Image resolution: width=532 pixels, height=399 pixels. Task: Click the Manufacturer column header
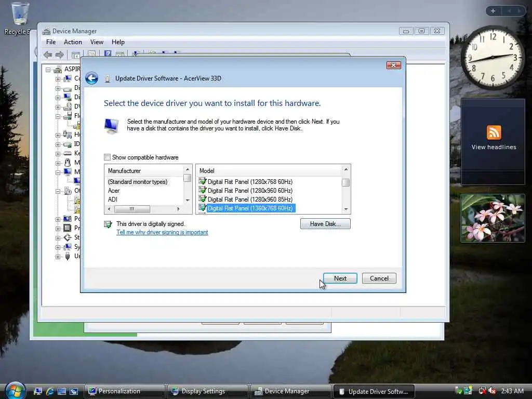point(144,170)
